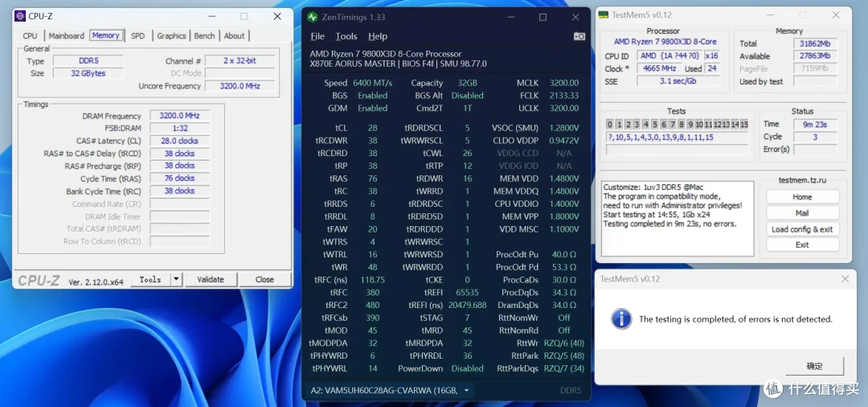Click the Close button in CPU-Z footer
The image size is (868, 407).
(x=264, y=280)
